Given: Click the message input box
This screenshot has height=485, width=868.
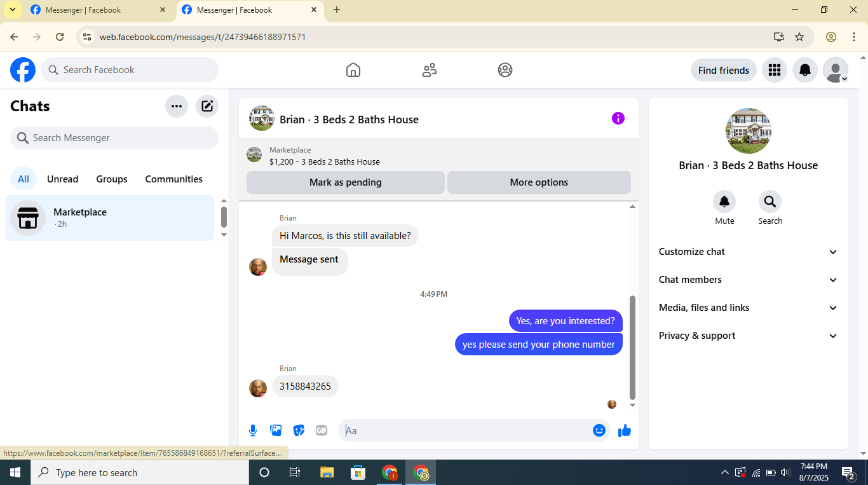Looking at the screenshot, I should [474, 430].
